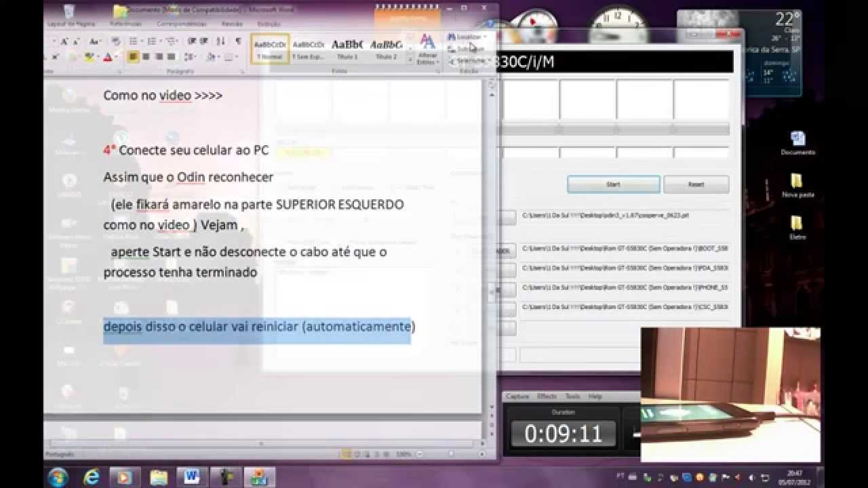Open the Revisão ribbon tab
The image size is (868, 488).
click(x=232, y=23)
